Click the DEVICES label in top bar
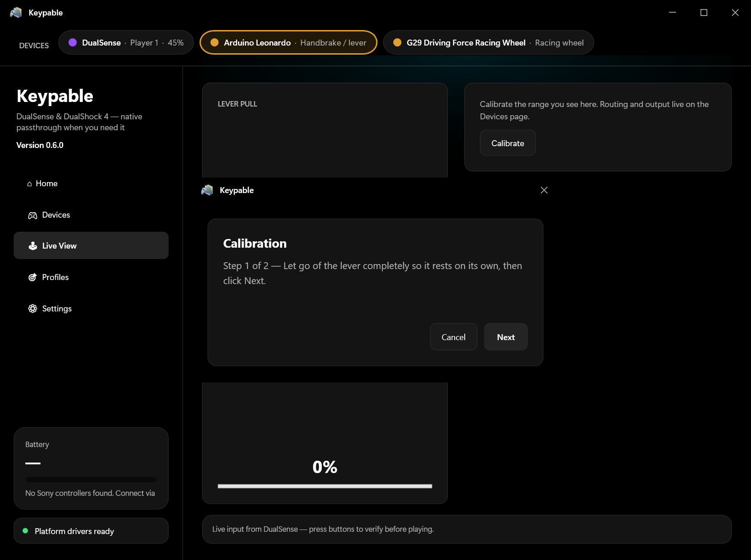The height and width of the screenshot is (560, 751). [x=34, y=46]
